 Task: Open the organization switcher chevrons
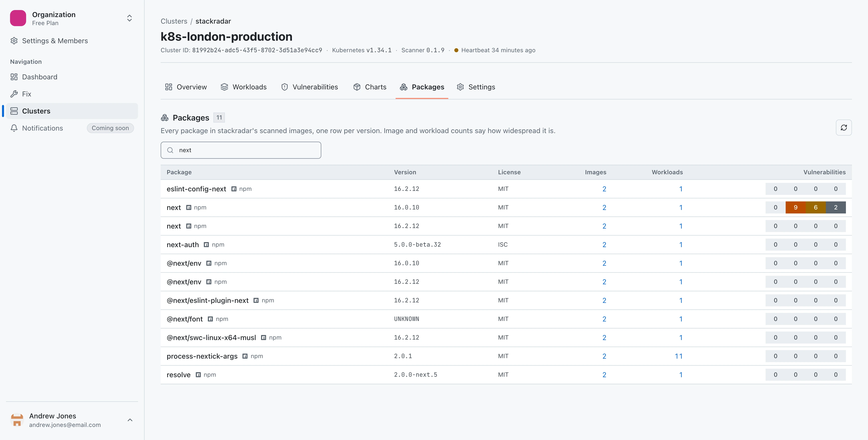129,18
